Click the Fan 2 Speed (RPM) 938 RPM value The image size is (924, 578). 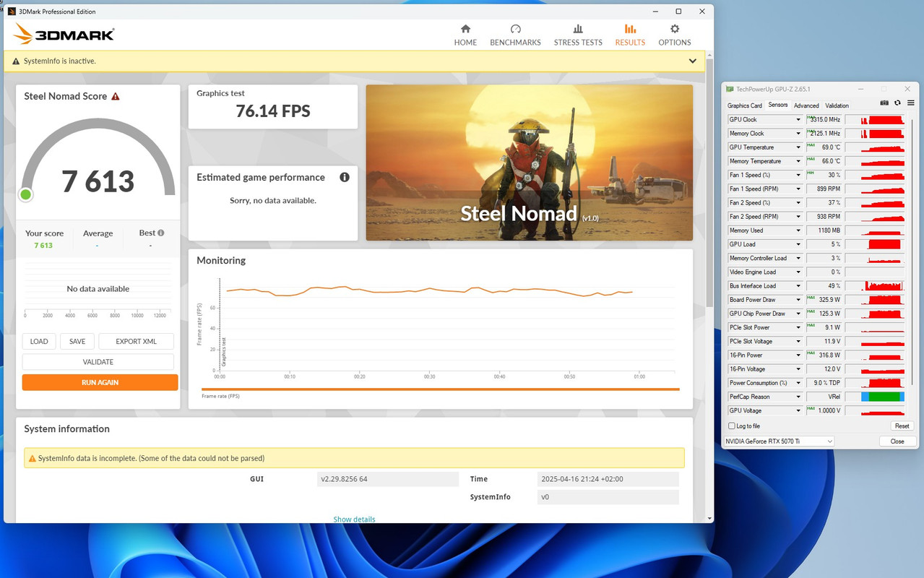(824, 217)
